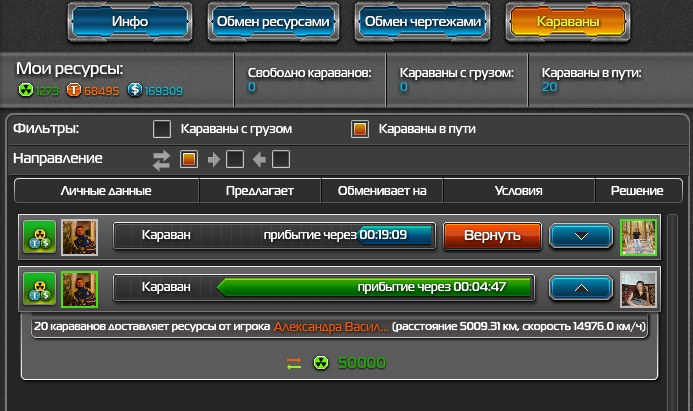Image resolution: width=693 pixels, height=411 pixels.
Task: Click the Караваны в пути count 20
Action: [549, 87]
